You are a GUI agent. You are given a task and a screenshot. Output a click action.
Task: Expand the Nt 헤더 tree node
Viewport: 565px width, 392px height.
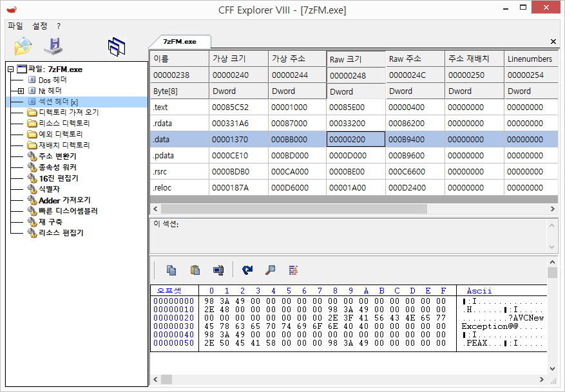pos(21,91)
